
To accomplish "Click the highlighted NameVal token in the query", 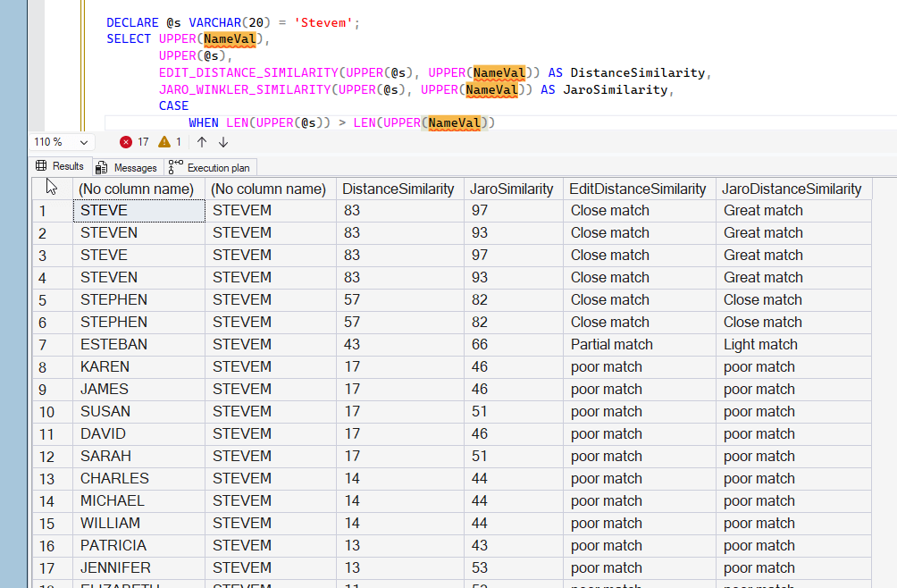I will (x=230, y=38).
